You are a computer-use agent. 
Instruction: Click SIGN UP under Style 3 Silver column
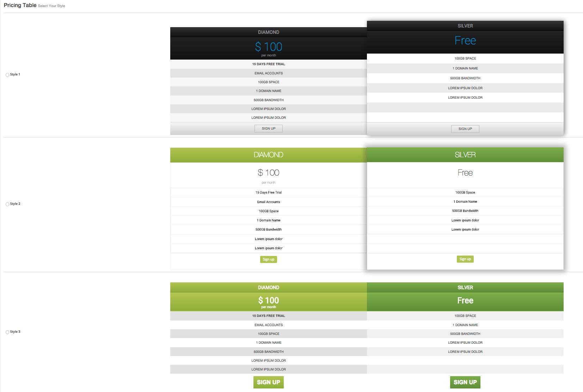(x=465, y=382)
